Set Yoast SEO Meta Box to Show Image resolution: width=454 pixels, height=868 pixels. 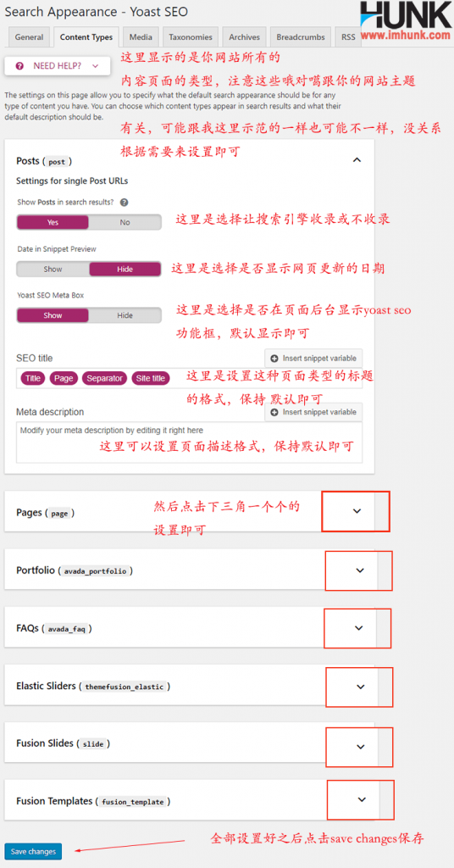click(x=53, y=315)
